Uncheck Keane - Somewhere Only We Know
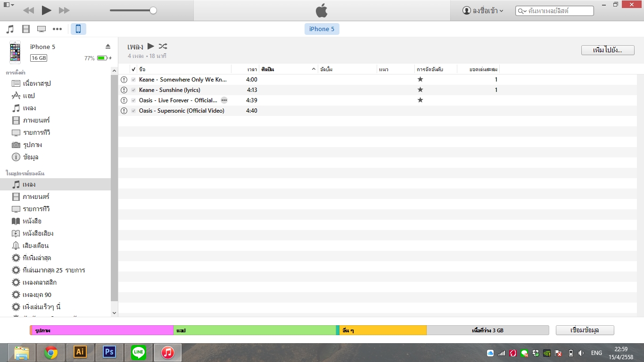 (x=133, y=80)
